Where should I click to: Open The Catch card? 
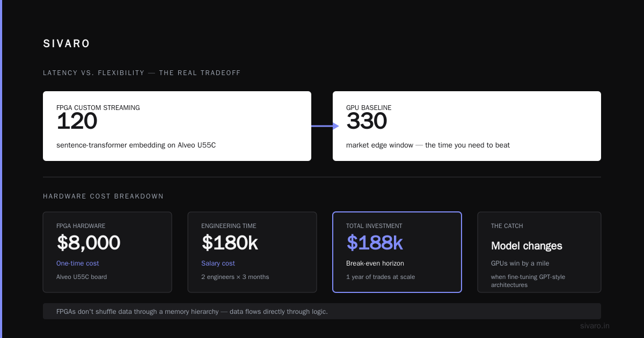pos(539,252)
